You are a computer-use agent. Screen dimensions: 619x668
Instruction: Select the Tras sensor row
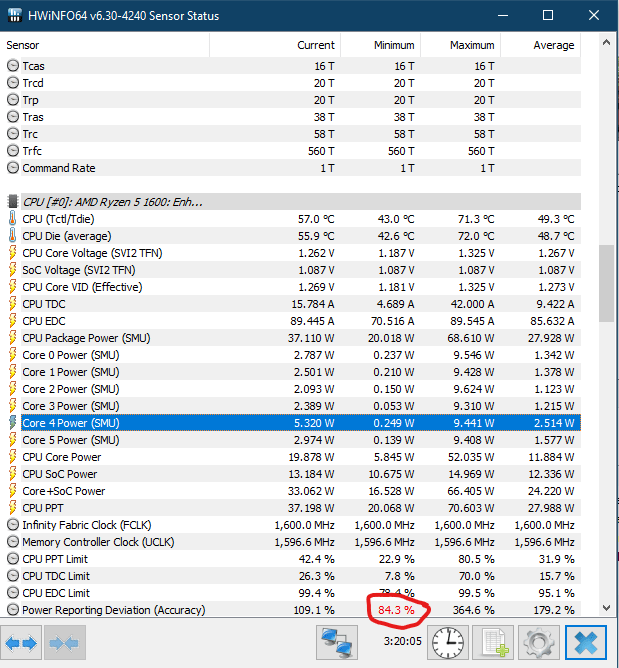294,117
